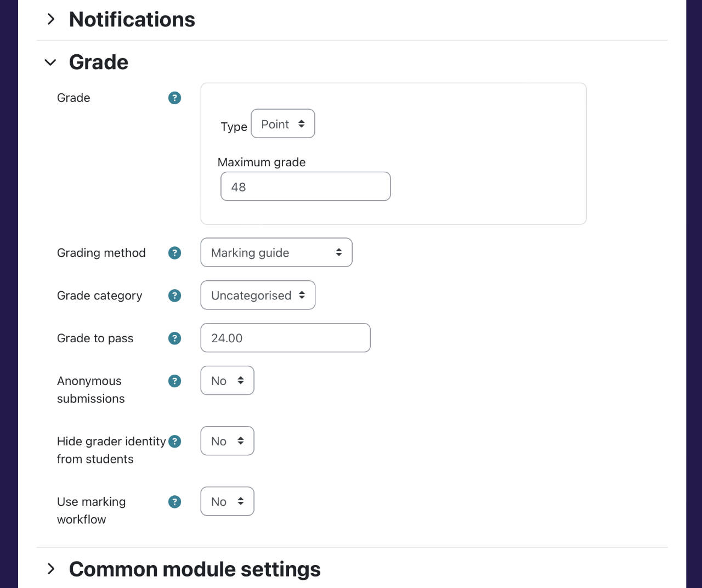Open the Use marking workflow dropdown
The width and height of the screenshot is (702, 588).
pyautogui.click(x=227, y=501)
